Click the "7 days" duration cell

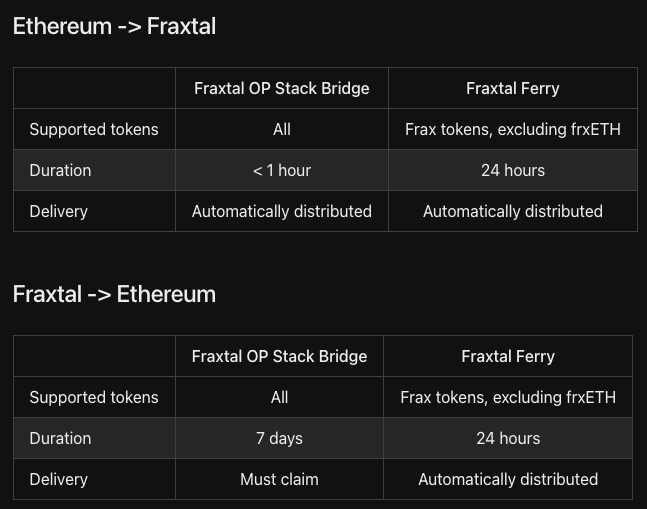279,439
